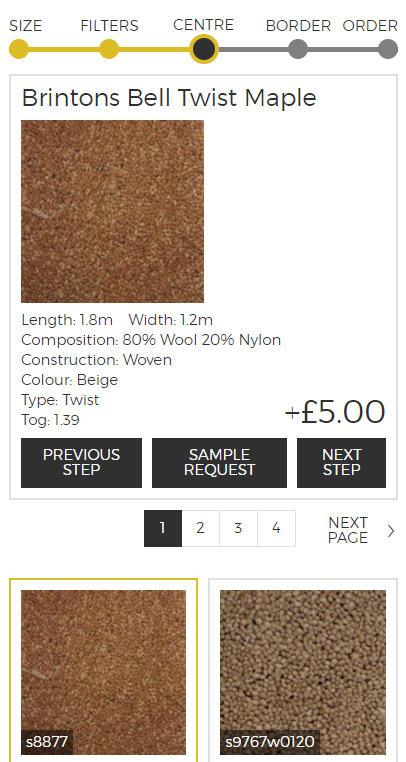Open the FILTERS step label
The width and height of the screenshot is (406, 762).
[109, 26]
